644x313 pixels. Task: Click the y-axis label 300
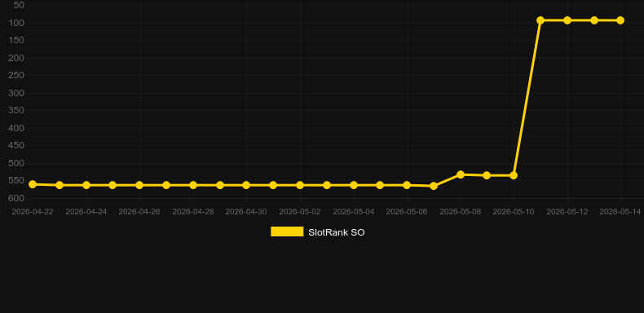(x=16, y=93)
